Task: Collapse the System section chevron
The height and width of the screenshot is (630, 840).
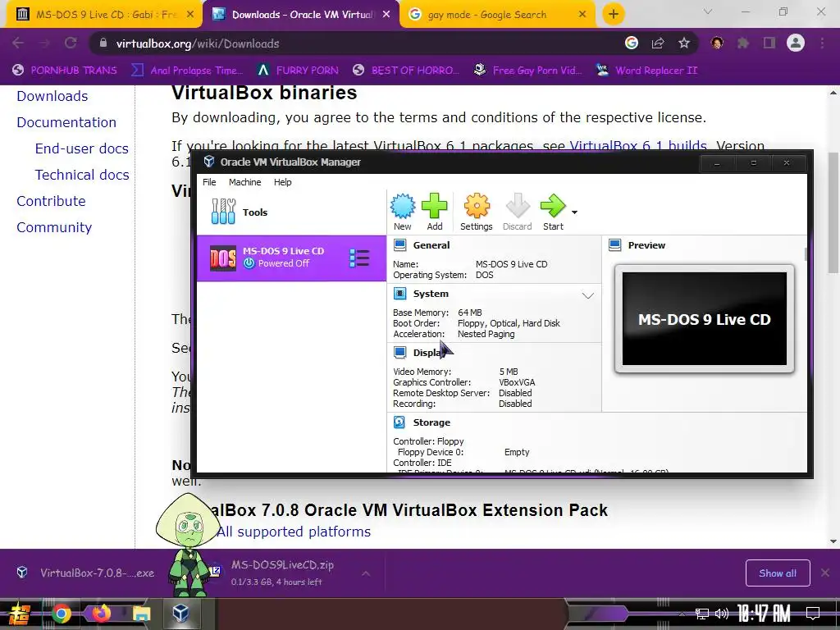Action: [x=587, y=295]
